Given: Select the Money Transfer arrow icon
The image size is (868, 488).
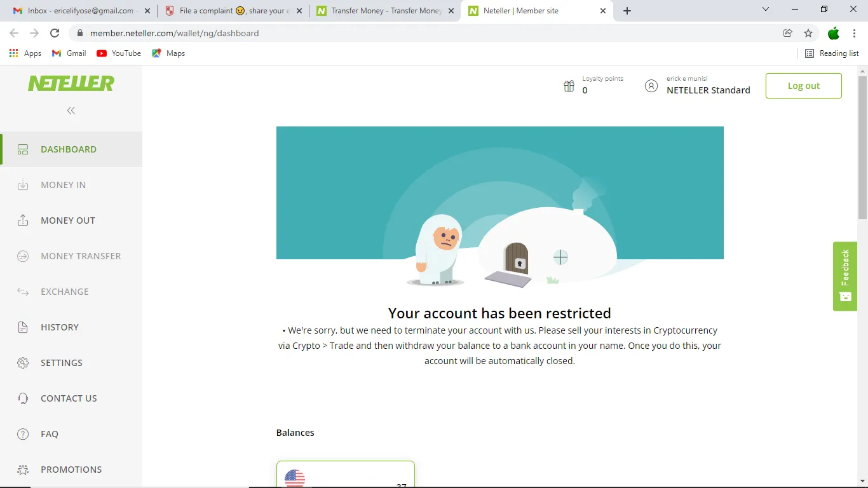Looking at the screenshot, I should point(23,256).
